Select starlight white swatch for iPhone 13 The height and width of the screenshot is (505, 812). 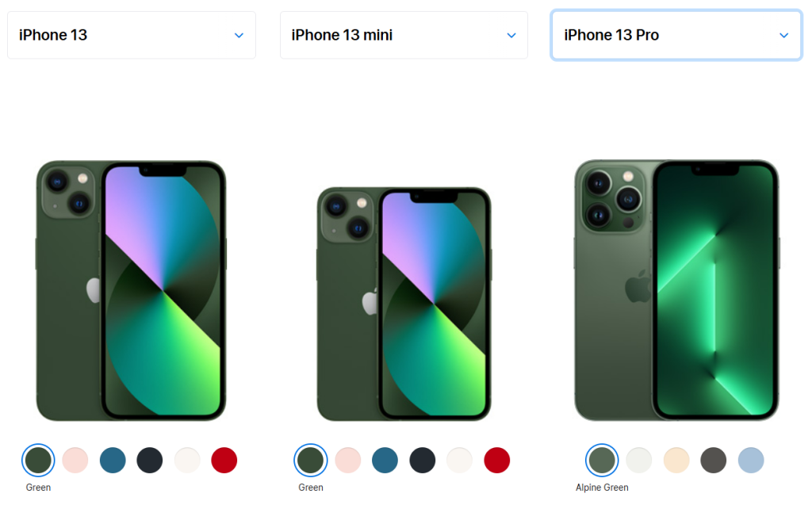point(187,460)
